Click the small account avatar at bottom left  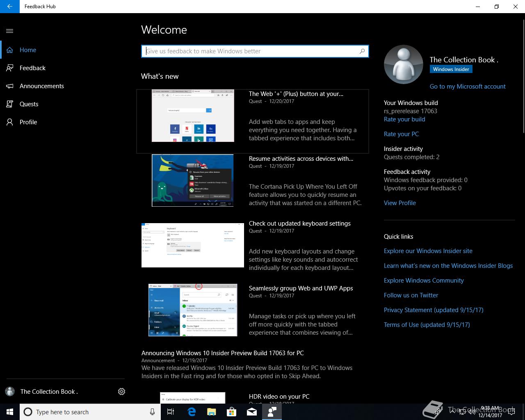point(10,392)
